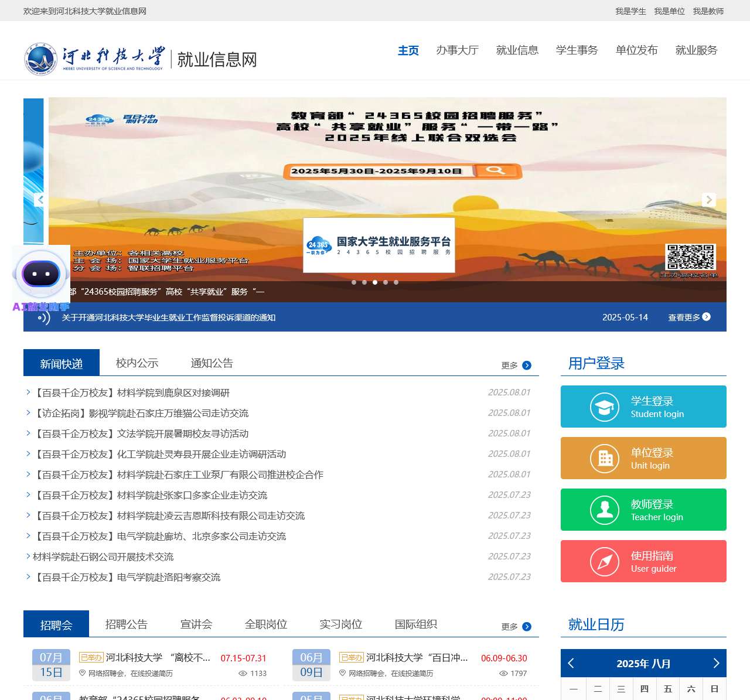This screenshot has height=700, width=750.
Task: Click the person icon on 教师登录
Action: (605, 510)
